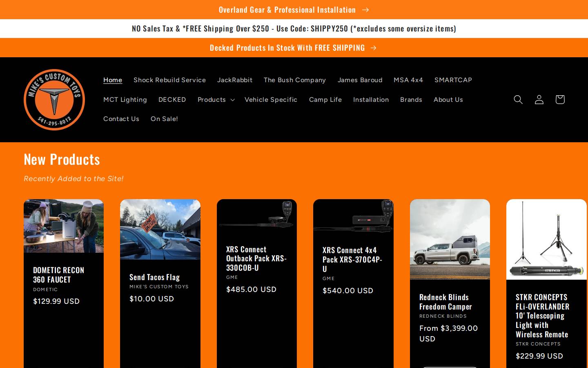Click the REDNECK BLINDS vendor label

tap(443, 316)
